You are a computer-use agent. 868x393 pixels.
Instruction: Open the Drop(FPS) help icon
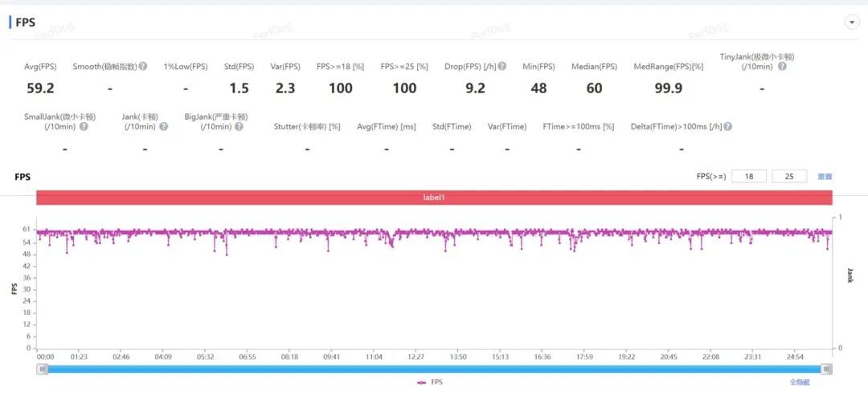[x=502, y=67]
